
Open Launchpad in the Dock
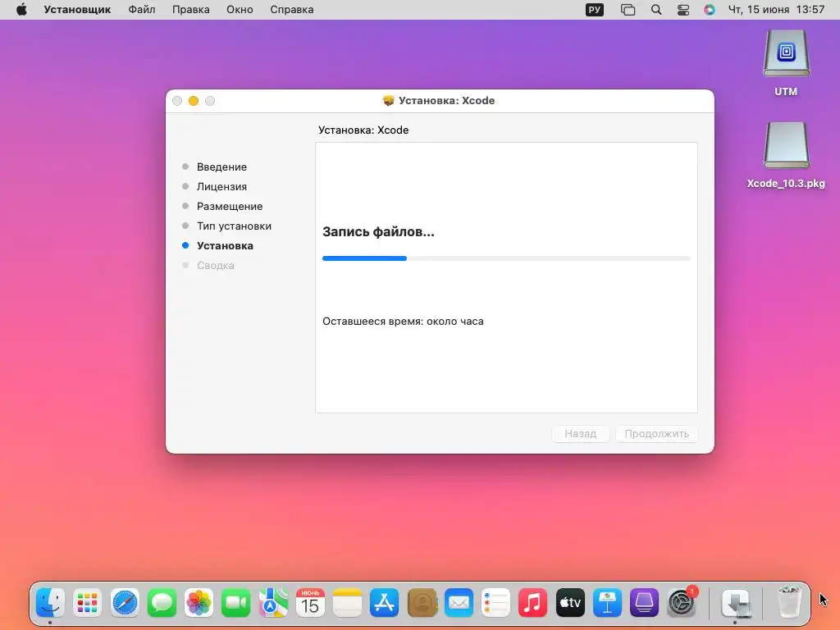click(87, 603)
